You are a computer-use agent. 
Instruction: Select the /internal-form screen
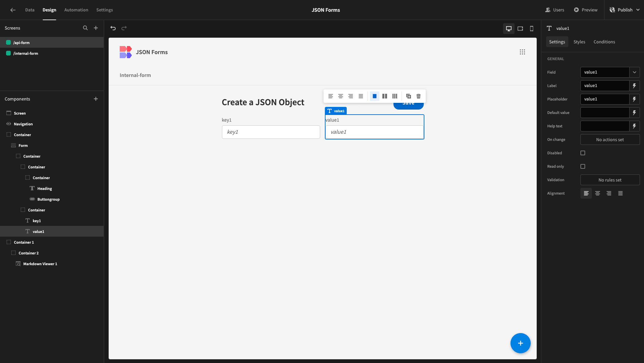pos(26,53)
